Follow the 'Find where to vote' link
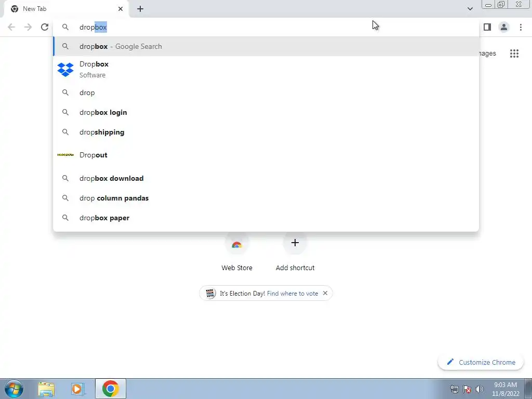The height and width of the screenshot is (399, 532). click(x=292, y=294)
